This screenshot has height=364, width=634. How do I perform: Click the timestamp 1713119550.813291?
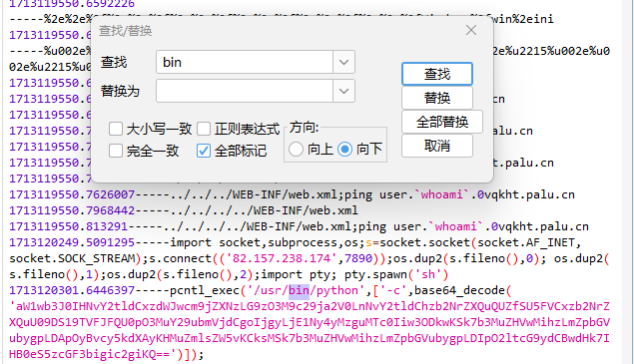pyautogui.click(x=68, y=226)
